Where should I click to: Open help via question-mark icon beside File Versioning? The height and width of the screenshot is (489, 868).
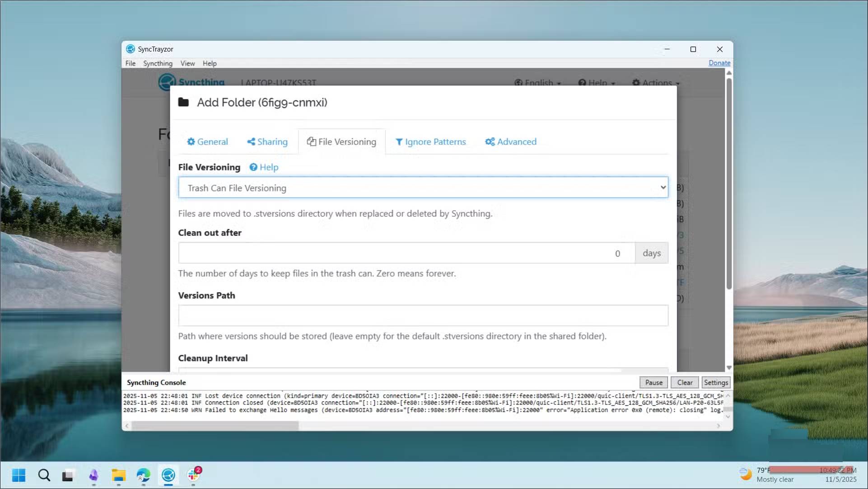253,167
